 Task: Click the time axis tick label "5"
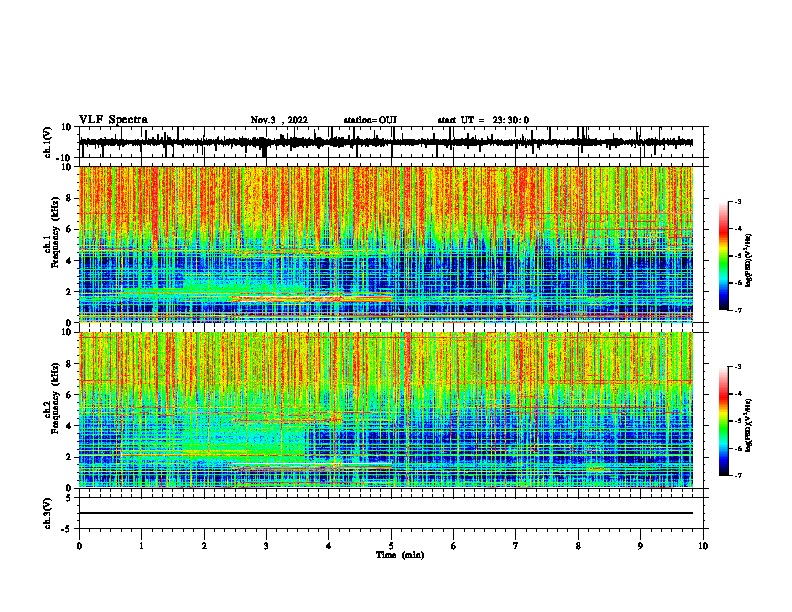click(x=391, y=546)
